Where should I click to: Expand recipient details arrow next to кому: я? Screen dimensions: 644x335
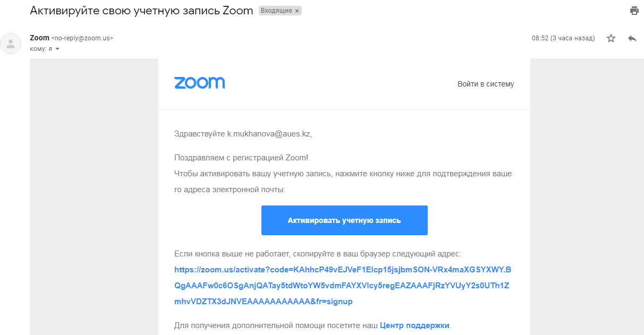tap(57, 49)
